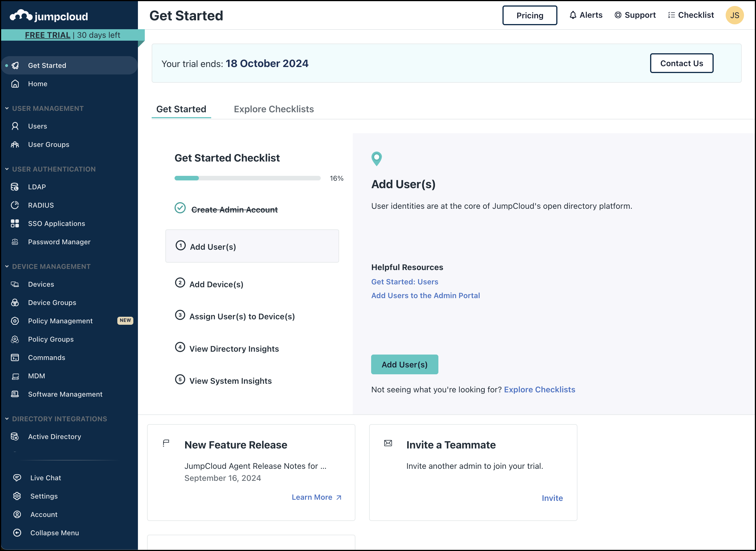The image size is (756, 551).
Task: Open Settings gear icon in sidebar
Action: [x=17, y=496]
